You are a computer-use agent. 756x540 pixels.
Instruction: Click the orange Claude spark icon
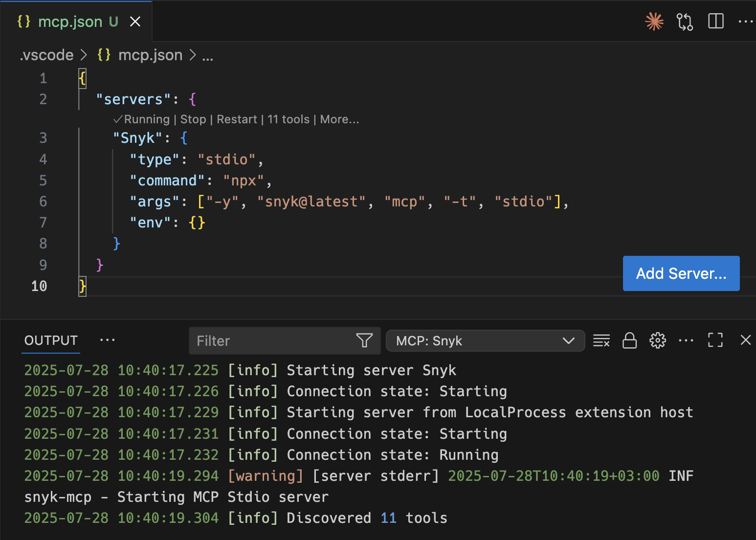click(x=654, y=22)
